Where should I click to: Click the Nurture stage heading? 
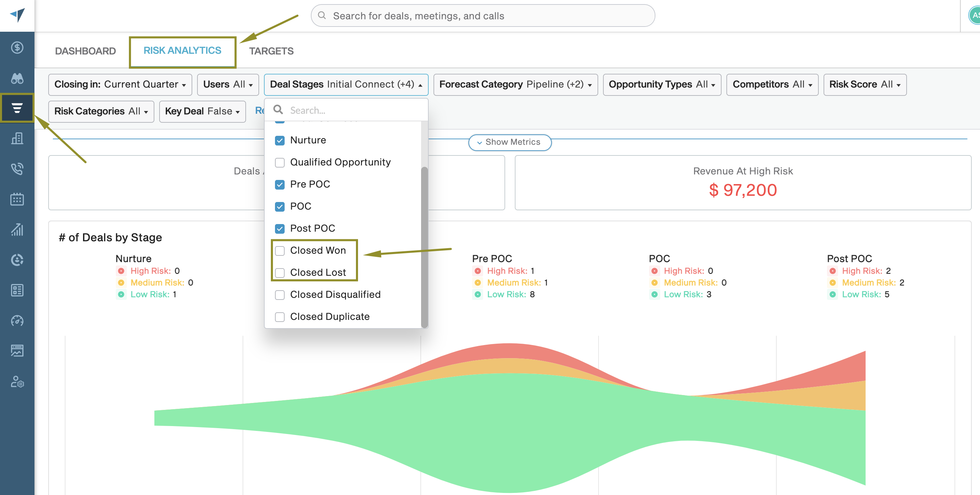[134, 259]
